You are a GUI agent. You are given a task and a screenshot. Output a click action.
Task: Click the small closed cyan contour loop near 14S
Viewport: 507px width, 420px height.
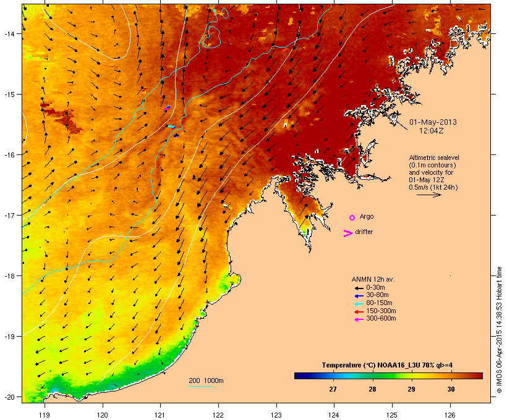[x=212, y=38]
